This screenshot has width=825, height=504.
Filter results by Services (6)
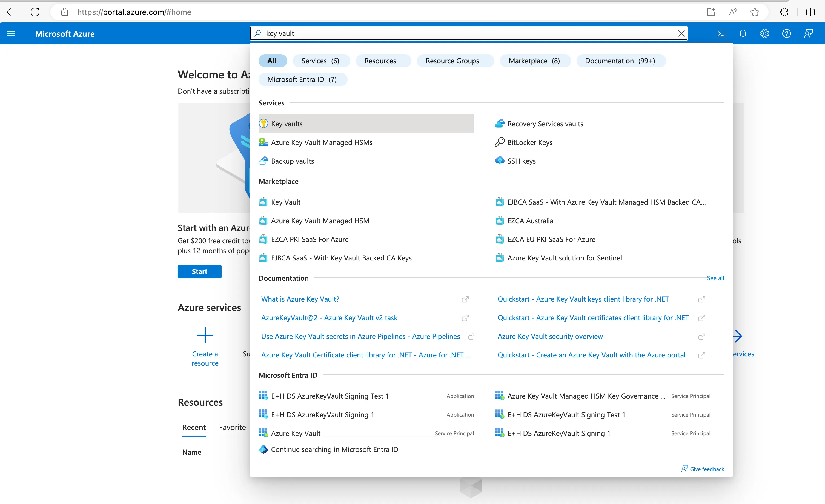(320, 61)
